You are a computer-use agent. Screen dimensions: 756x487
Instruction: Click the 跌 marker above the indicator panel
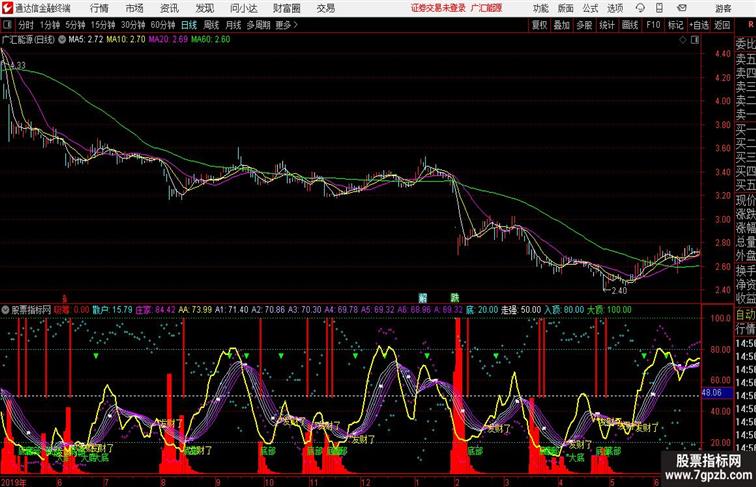(x=455, y=298)
